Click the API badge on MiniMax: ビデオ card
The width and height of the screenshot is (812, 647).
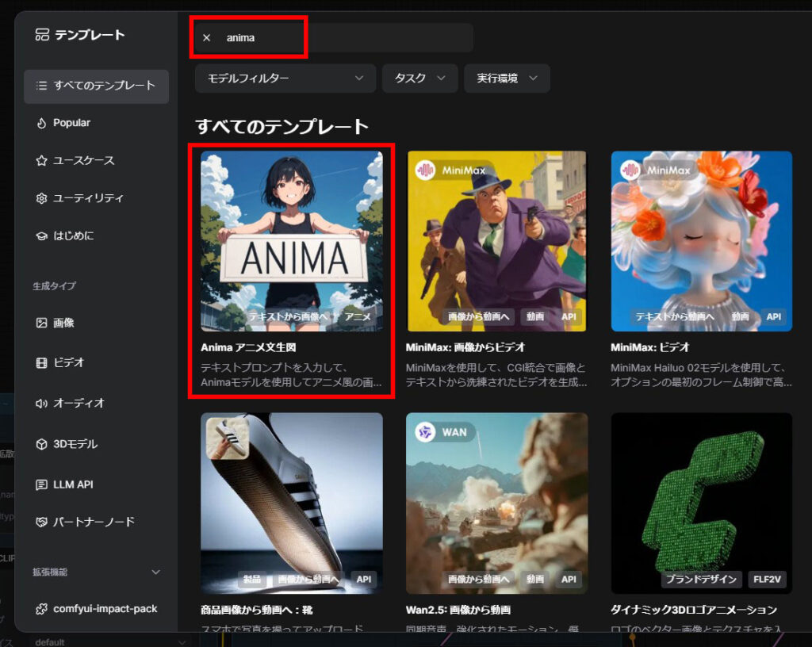tap(773, 316)
